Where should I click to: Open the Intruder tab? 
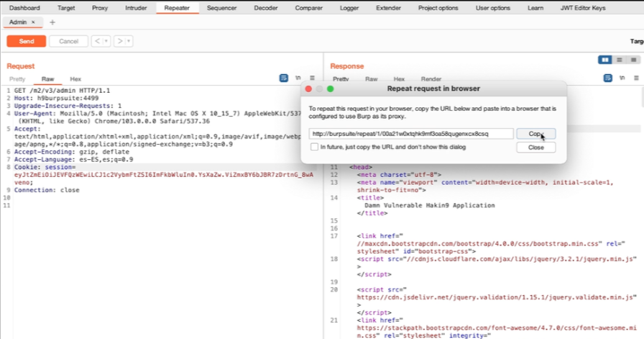[136, 8]
